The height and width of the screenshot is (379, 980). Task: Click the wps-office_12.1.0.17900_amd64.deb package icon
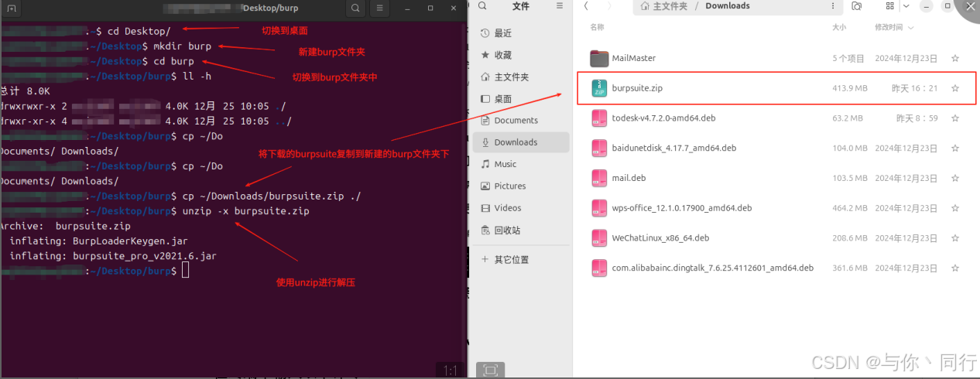[599, 208]
